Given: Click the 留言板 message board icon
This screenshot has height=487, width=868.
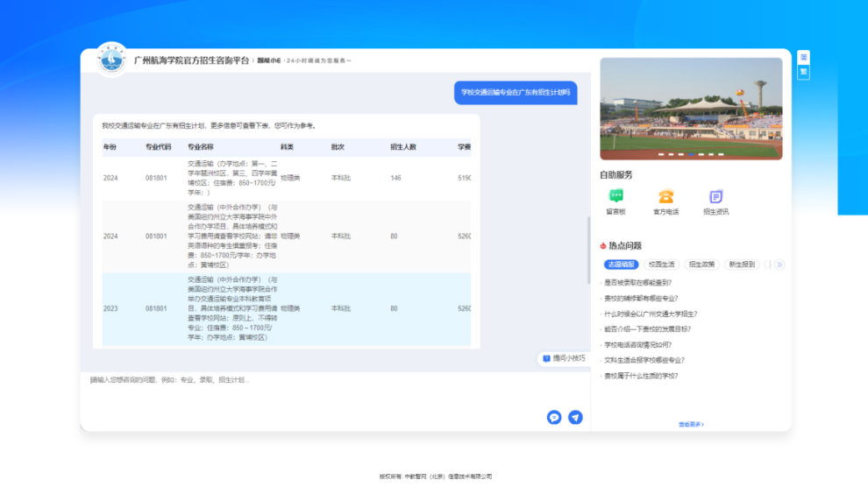Looking at the screenshot, I should pyautogui.click(x=615, y=197).
